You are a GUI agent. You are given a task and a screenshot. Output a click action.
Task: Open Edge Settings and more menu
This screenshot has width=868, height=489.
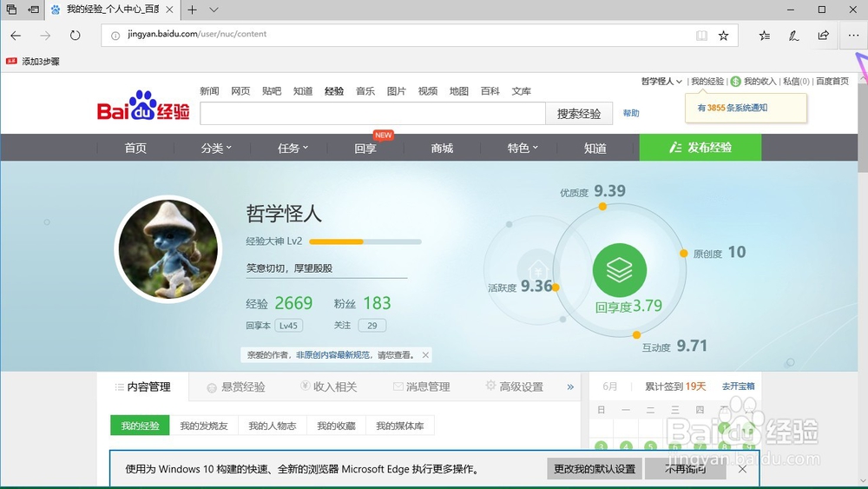point(853,36)
